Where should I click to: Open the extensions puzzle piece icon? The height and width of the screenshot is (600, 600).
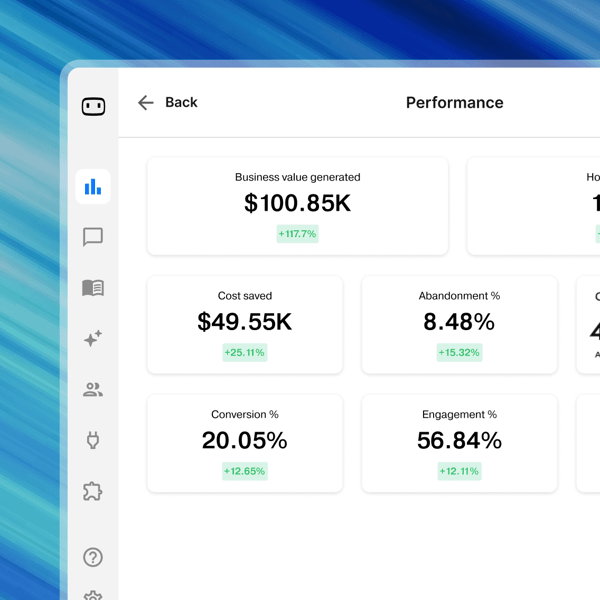point(93,491)
